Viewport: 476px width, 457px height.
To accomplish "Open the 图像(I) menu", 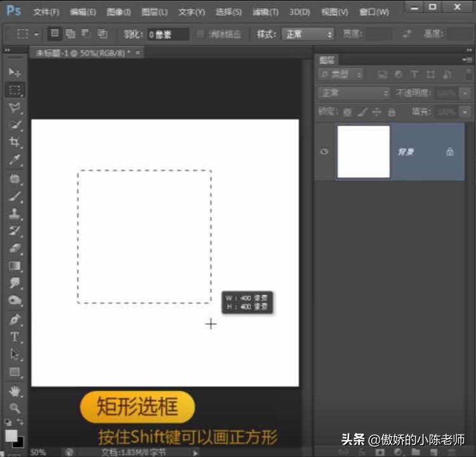I will coord(119,12).
